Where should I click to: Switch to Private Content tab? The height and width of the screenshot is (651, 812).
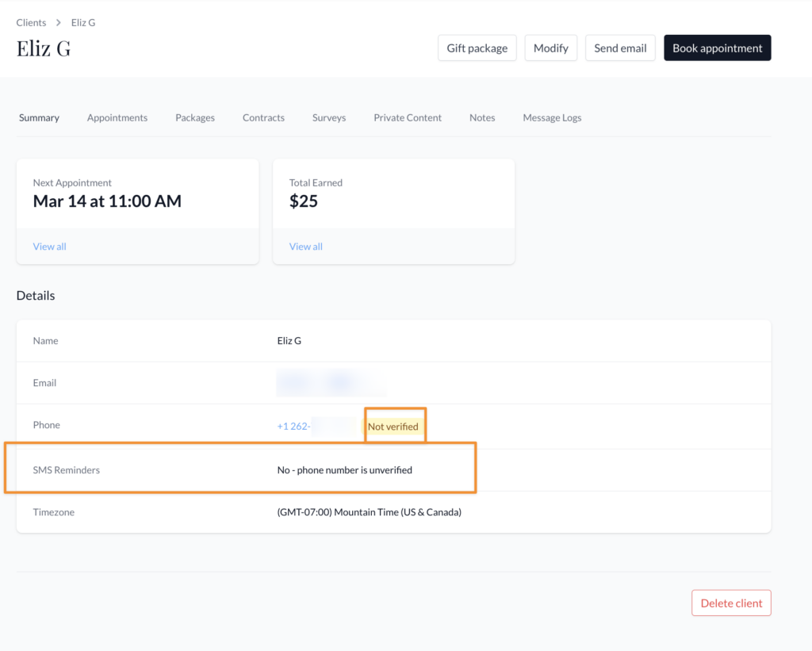408,118
